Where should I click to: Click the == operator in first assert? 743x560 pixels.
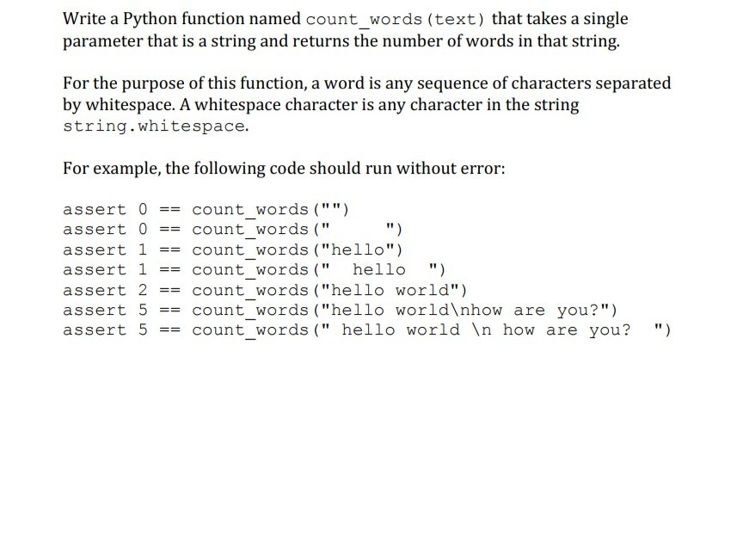tap(169, 209)
